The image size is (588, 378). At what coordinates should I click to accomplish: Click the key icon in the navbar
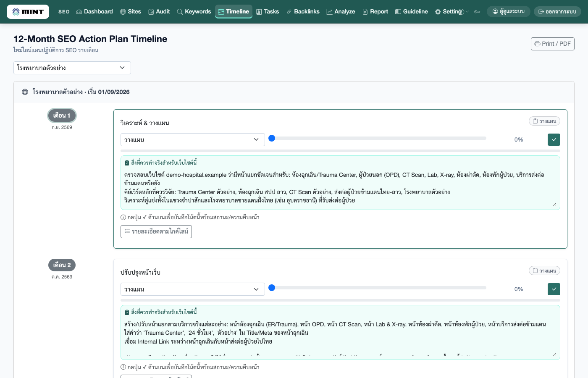[x=477, y=12]
